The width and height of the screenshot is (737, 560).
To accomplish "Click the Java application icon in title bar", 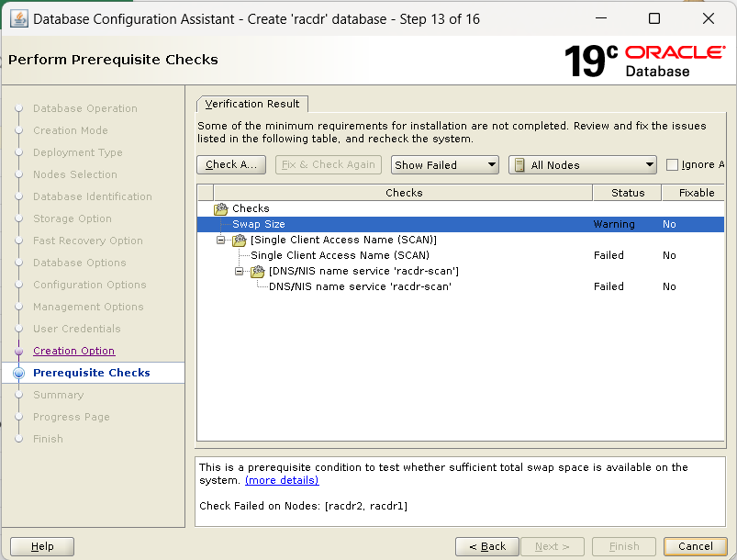I will (x=18, y=18).
